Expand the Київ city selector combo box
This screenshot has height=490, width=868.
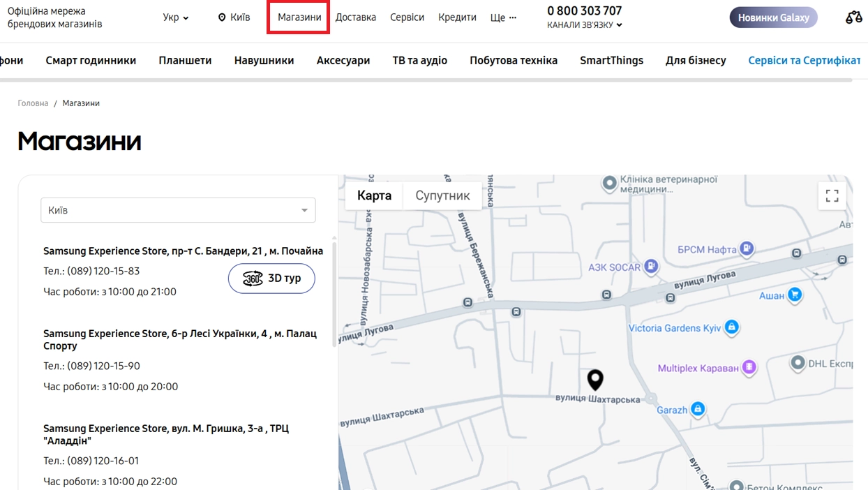[x=178, y=210]
